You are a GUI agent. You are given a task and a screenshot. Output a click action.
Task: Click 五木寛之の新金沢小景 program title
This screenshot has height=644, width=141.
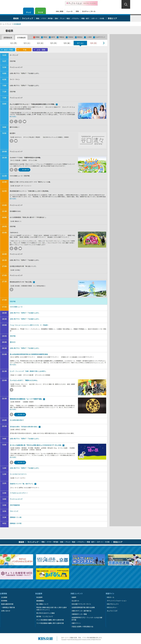(x=23, y=266)
